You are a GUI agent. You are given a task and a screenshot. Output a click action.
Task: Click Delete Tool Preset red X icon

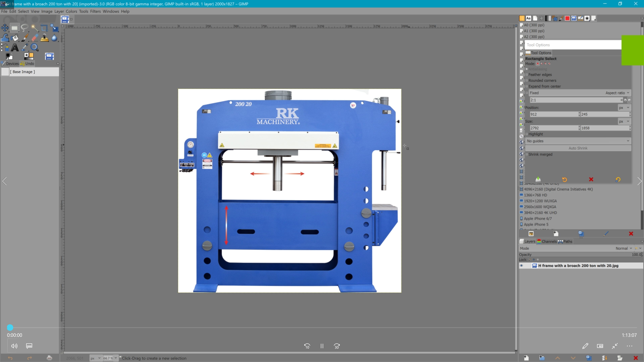click(x=591, y=179)
